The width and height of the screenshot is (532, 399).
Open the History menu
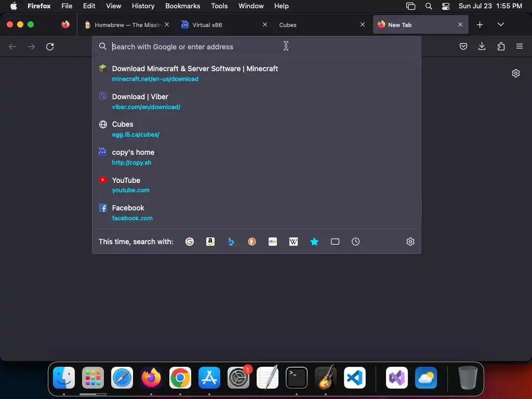[143, 6]
